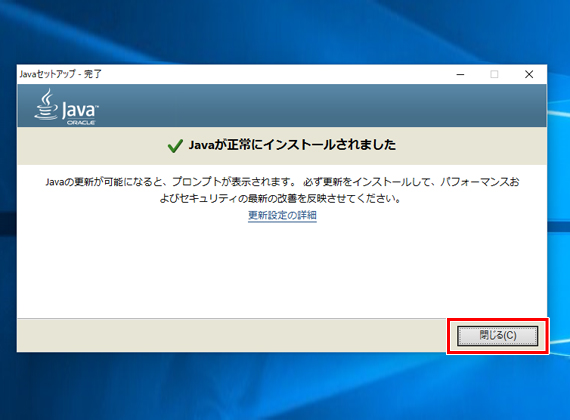Click the Javaが正常にインストールされました heading

click(x=292, y=145)
